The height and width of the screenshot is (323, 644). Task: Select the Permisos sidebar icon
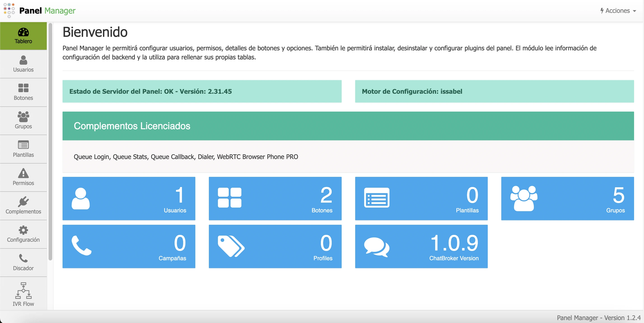[x=23, y=177]
